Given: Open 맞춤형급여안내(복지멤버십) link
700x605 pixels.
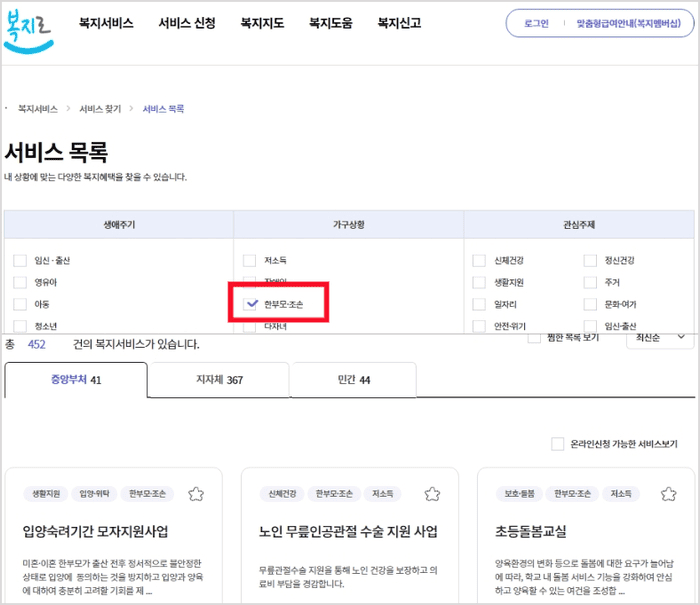Looking at the screenshot, I should [x=629, y=23].
